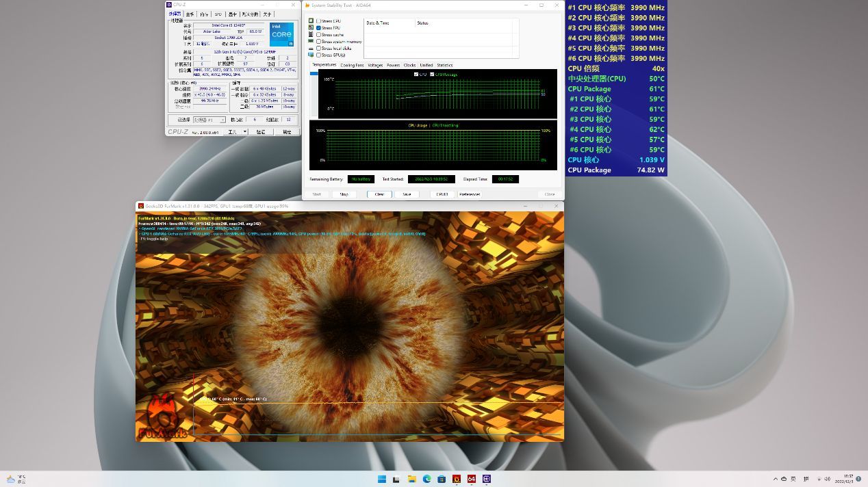The image size is (868, 487).
Task: Switch to FurMark via its taskbar icon
Action: pyautogui.click(x=457, y=479)
